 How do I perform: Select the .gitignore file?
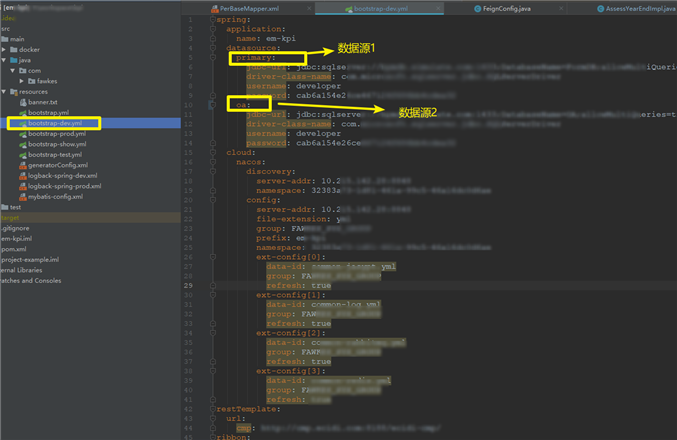click(x=15, y=228)
